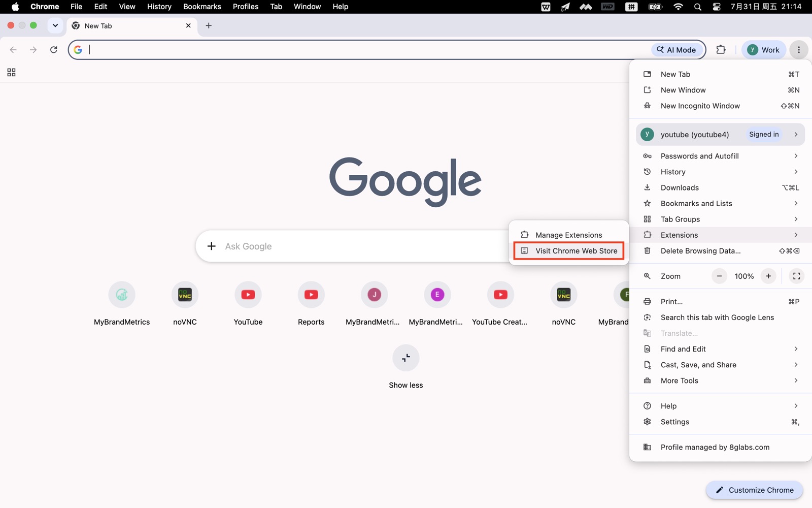Select Visit Chrome Web Store
Screen dimensions: 812x508
(x=568, y=250)
